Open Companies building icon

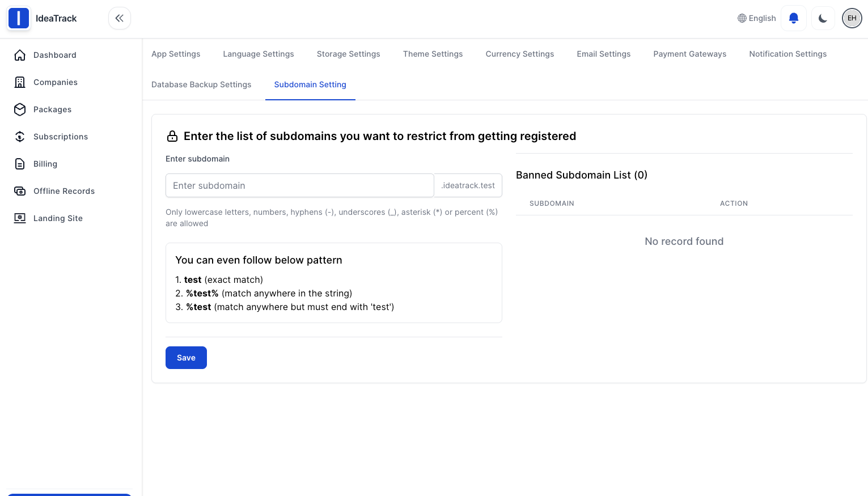pyautogui.click(x=20, y=82)
